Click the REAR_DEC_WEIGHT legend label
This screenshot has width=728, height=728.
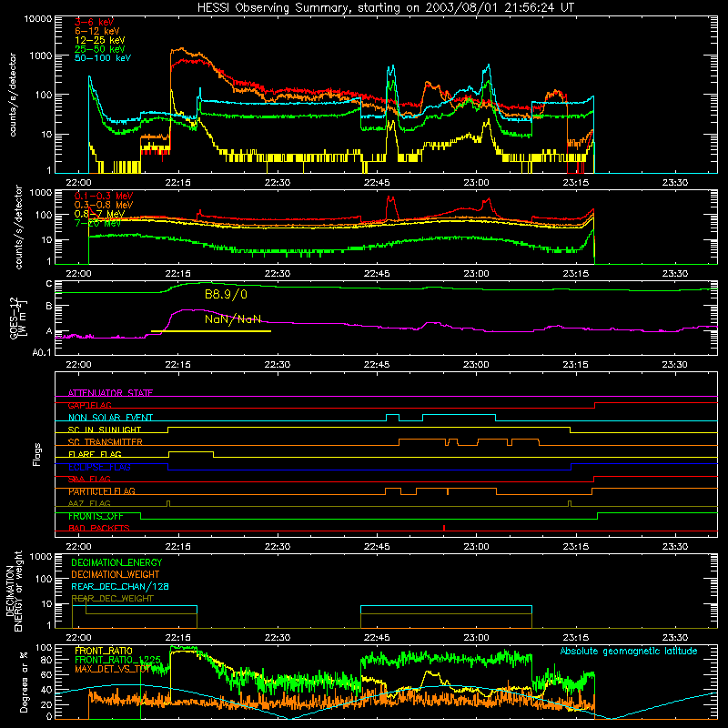tap(112, 599)
